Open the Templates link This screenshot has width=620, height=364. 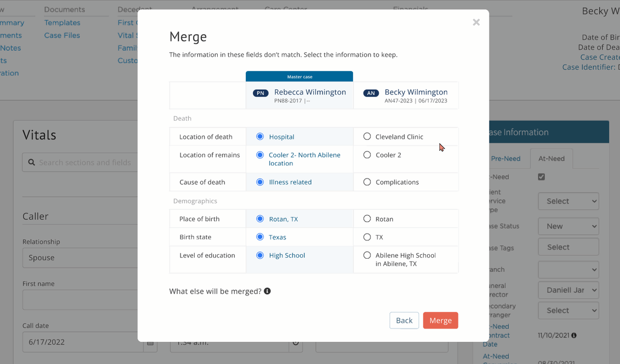coord(62,22)
